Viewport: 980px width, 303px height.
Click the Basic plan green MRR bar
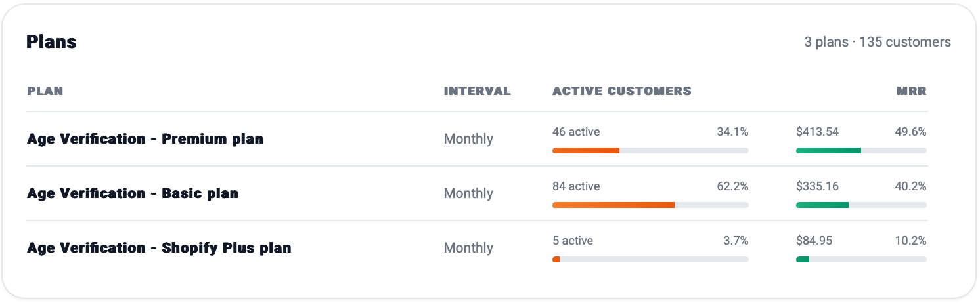(861, 205)
